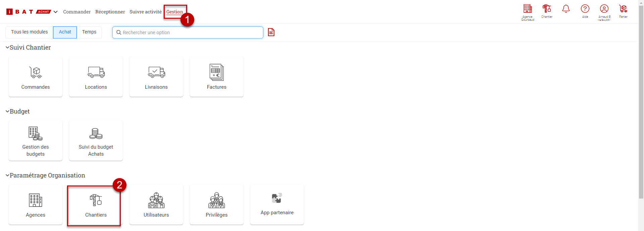Open Gestion des budgets tile
This screenshot has width=644, height=231.
36,141
